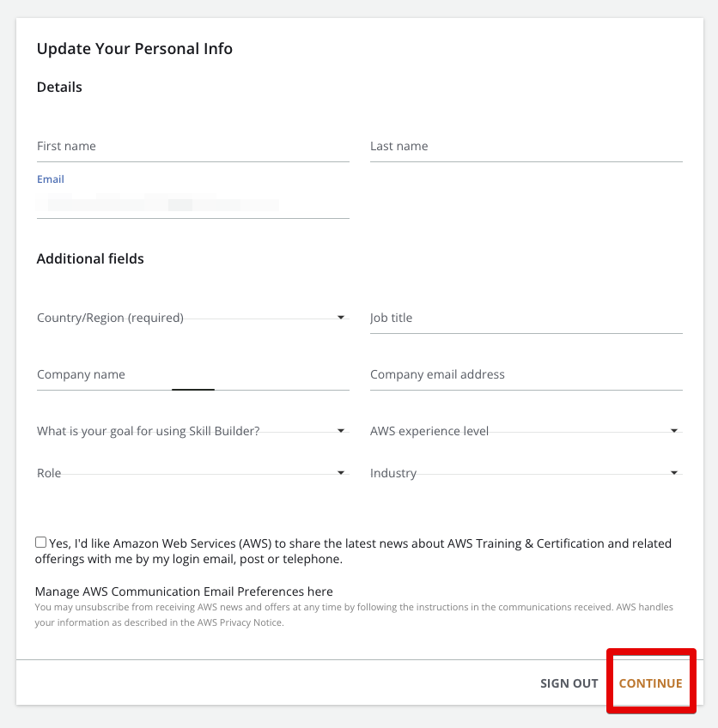Click into the Company name field
This screenshot has width=718, height=728.
(192, 374)
